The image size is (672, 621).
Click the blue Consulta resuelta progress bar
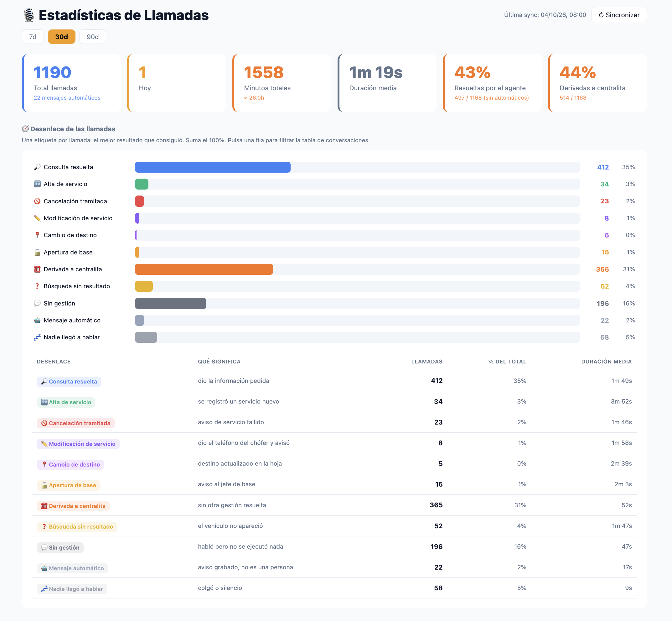point(213,167)
